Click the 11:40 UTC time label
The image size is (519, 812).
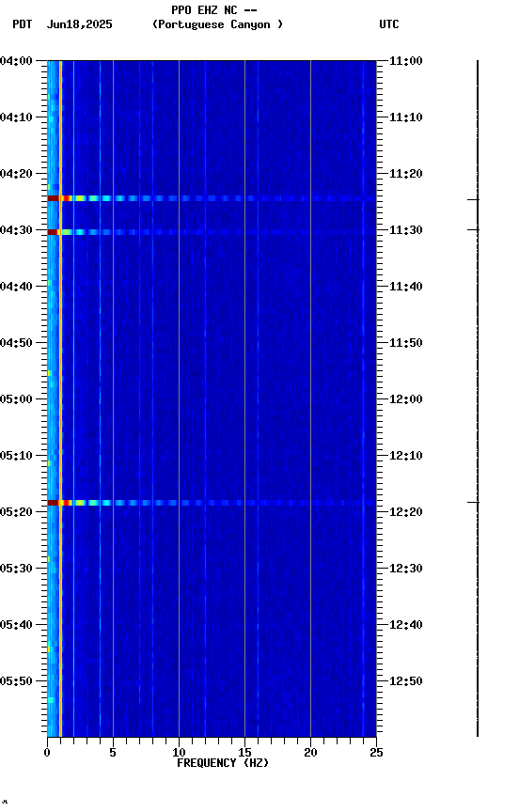[405, 287]
